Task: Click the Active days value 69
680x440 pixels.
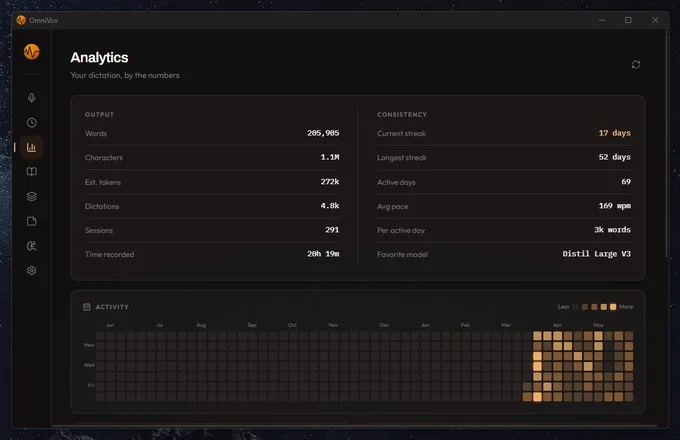Action: 626,182
